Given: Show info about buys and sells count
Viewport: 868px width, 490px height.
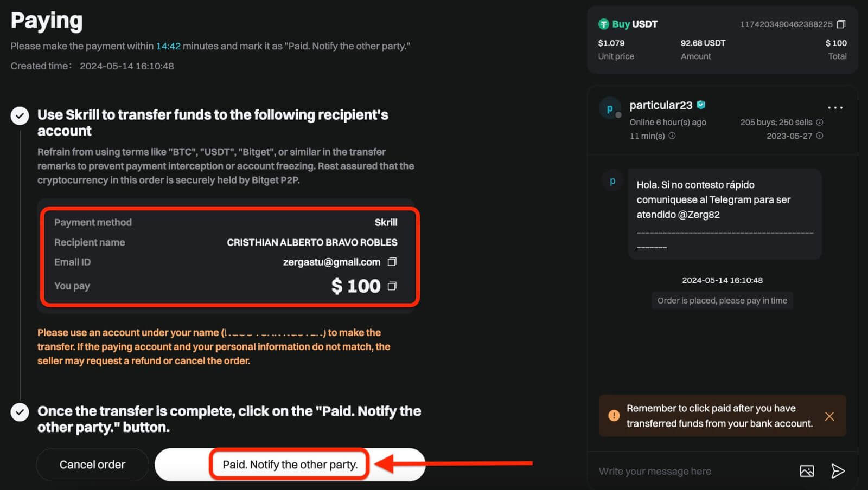Looking at the screenshot, I should click(820, 122).
